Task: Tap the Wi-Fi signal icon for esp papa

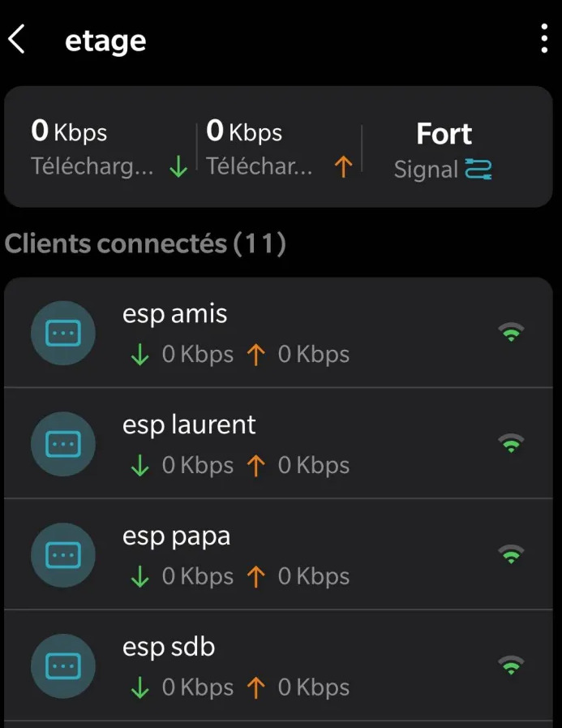Action: (x=511, y=554)
